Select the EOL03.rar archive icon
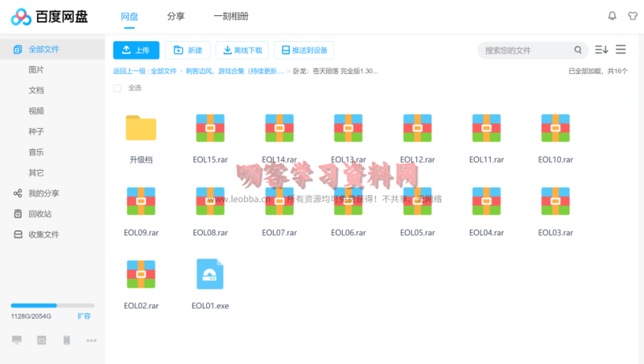The width and height of the screenshot is (644, 364). click(x=555, y=201)
